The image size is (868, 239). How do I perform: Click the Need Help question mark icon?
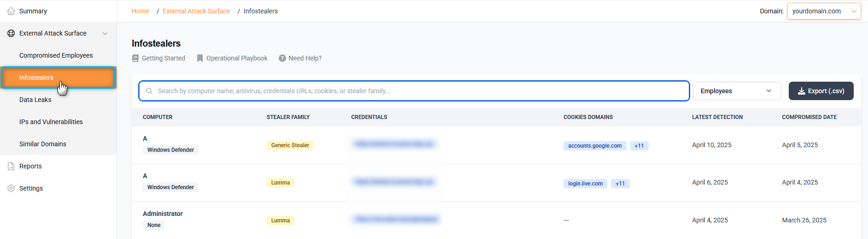click(282, 58)
